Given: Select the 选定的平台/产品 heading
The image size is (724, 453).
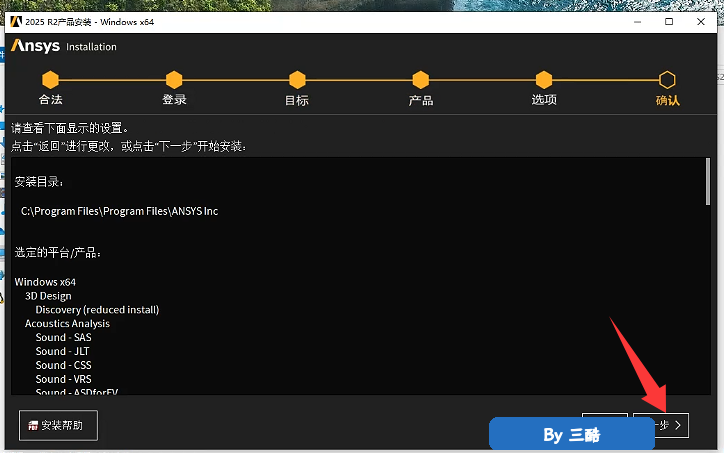Looking at the screenshot, I should point(57,253).
